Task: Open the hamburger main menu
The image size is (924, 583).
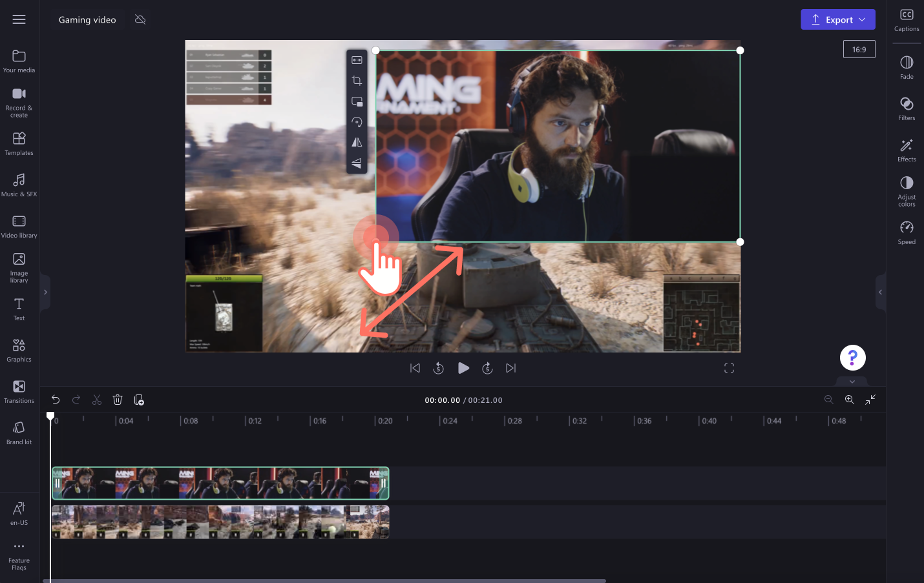Action: 19,19
